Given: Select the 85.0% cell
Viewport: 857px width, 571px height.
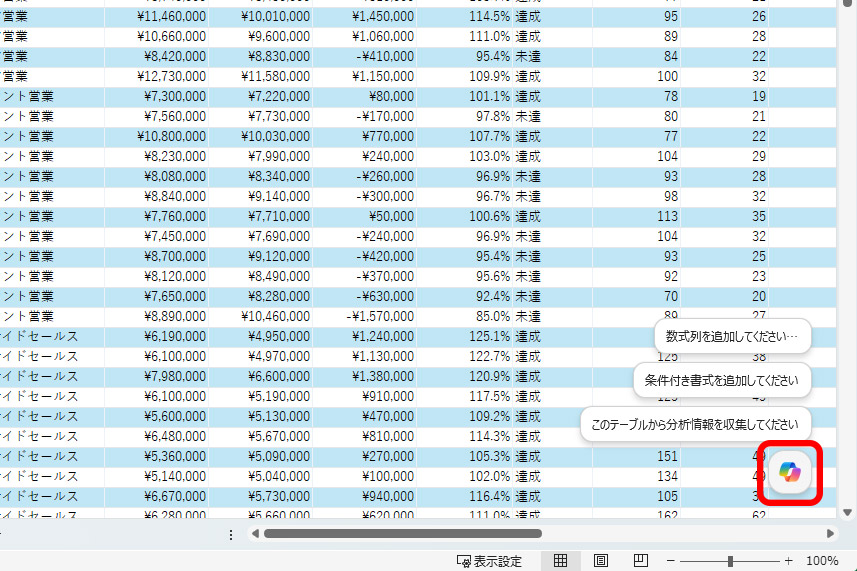Looking at the screenshot, I should click(465, 316).
